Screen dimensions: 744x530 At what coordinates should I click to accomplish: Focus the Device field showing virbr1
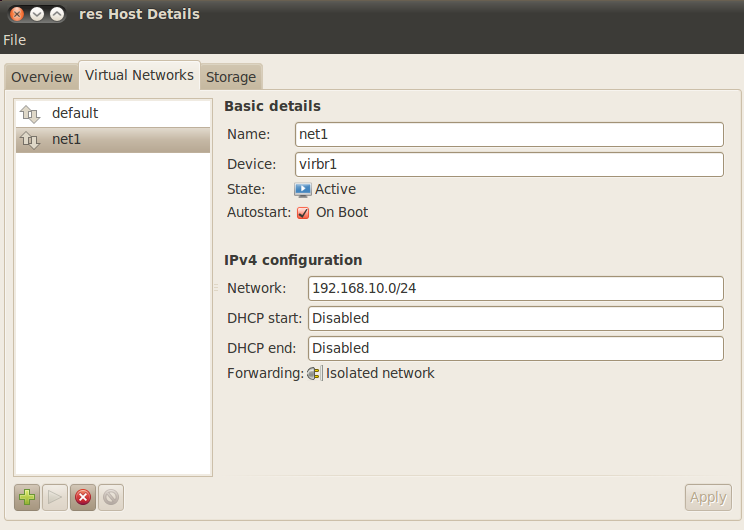click(509, 164)
